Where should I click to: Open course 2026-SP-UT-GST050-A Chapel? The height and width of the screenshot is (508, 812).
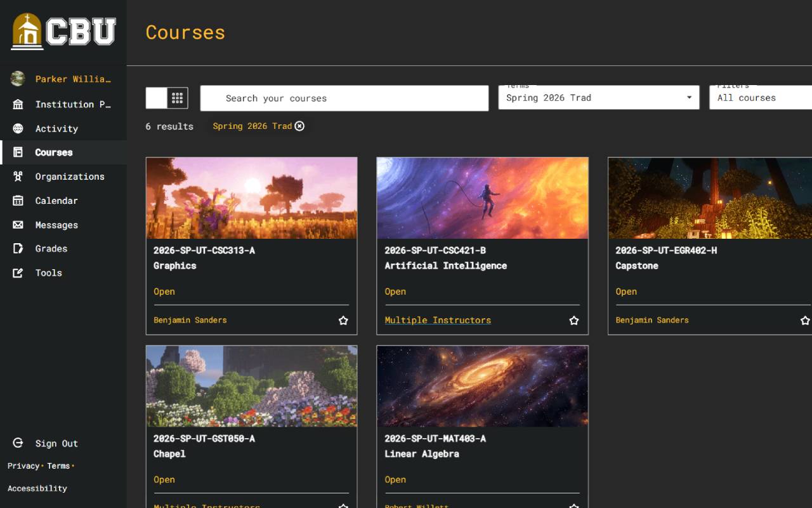[x=204, y=446]
